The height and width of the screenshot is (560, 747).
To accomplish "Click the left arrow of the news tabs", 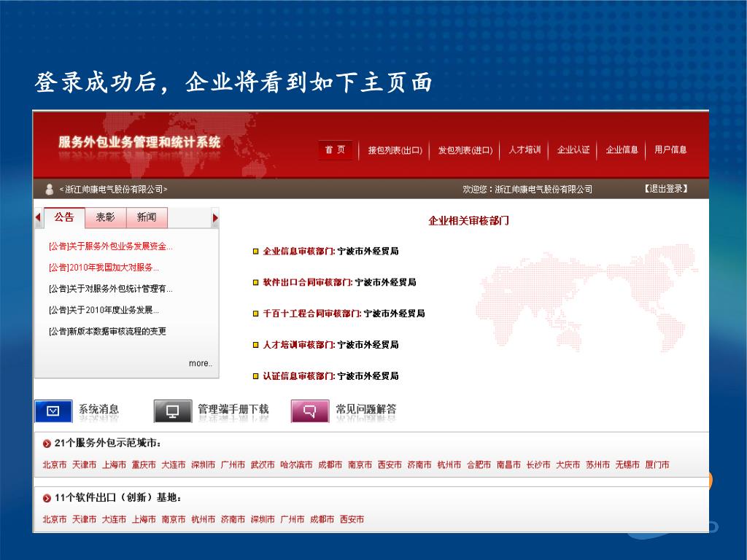I will [x=38, y=217].
